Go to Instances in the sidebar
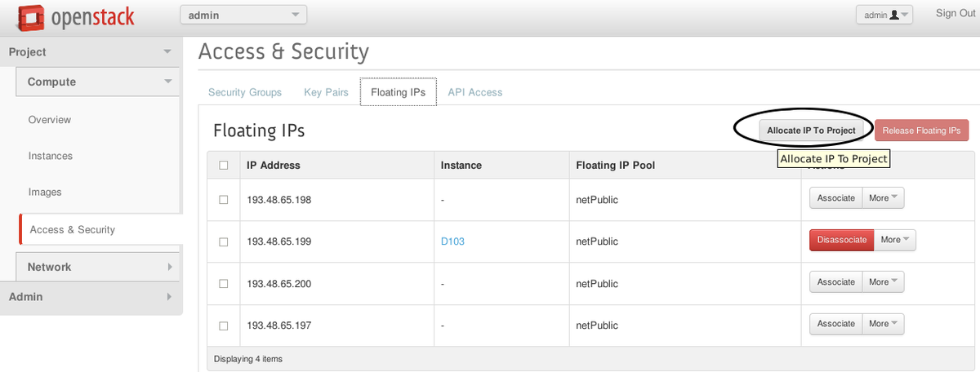Viewport: 980px width, 372px height. [51, 156]
